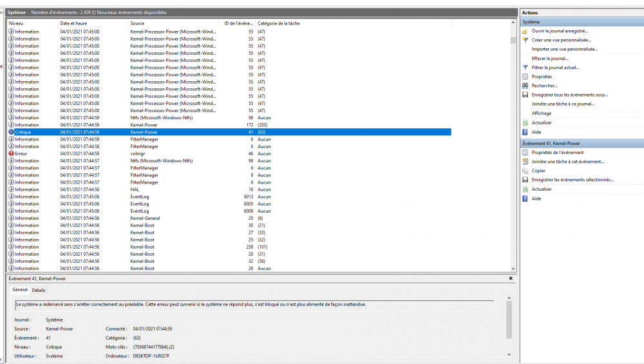The image size is (644, 364).
Task: Sort by Date et heure column header
Action: pos(93,23)
